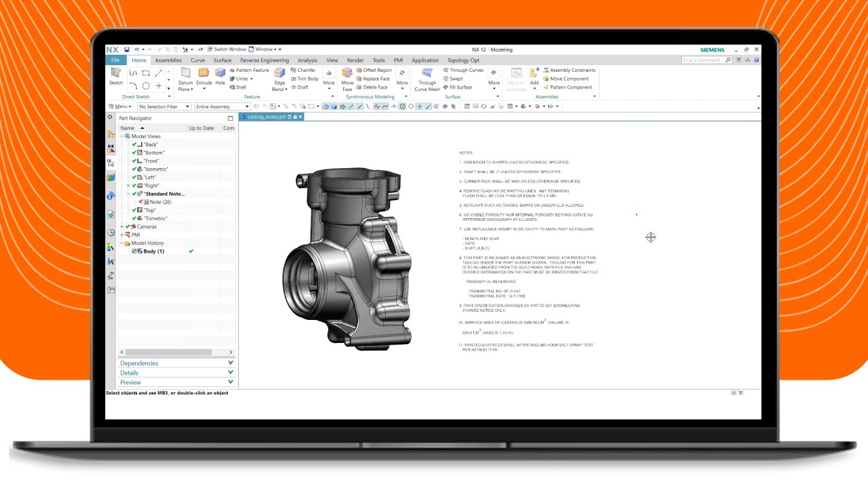Open the Assembly Navigator sidebar icon
868x488 pixels.
111,134
